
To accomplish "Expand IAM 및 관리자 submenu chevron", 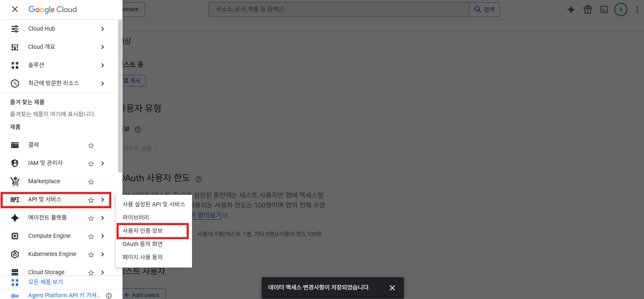I will point(103,164).
